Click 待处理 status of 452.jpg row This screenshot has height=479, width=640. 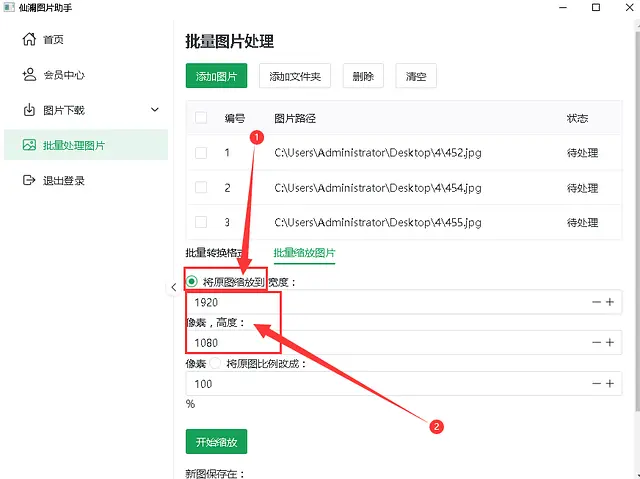pos(582,153)
